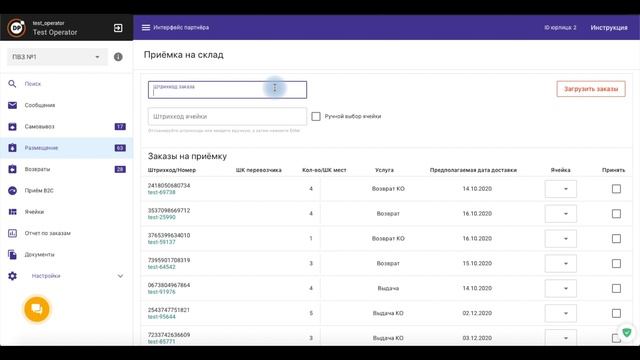Click the Загрузить заказы button
This screenshot has width=640, height=360.
point(591,89)
